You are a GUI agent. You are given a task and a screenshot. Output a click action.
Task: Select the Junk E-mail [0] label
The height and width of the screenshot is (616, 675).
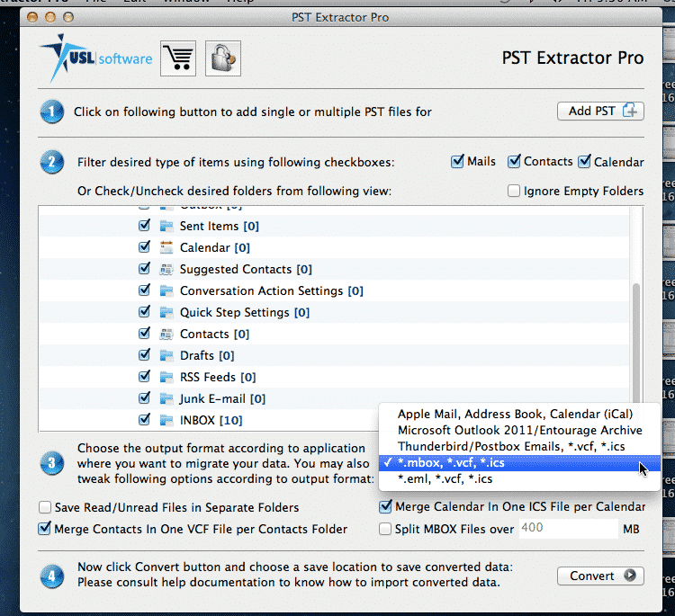(x=222, y=398)
